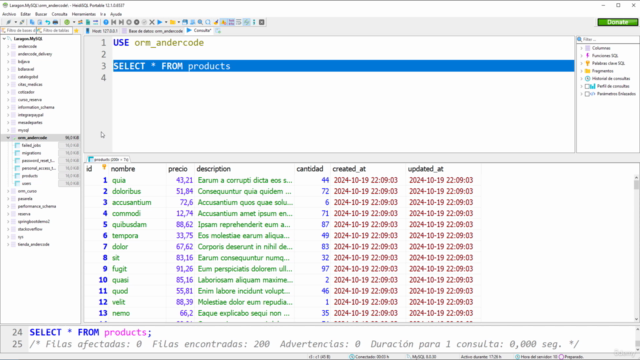Open dropdown next to green create icon
Screen dimensions: 640x360
(x=73, y=22)
